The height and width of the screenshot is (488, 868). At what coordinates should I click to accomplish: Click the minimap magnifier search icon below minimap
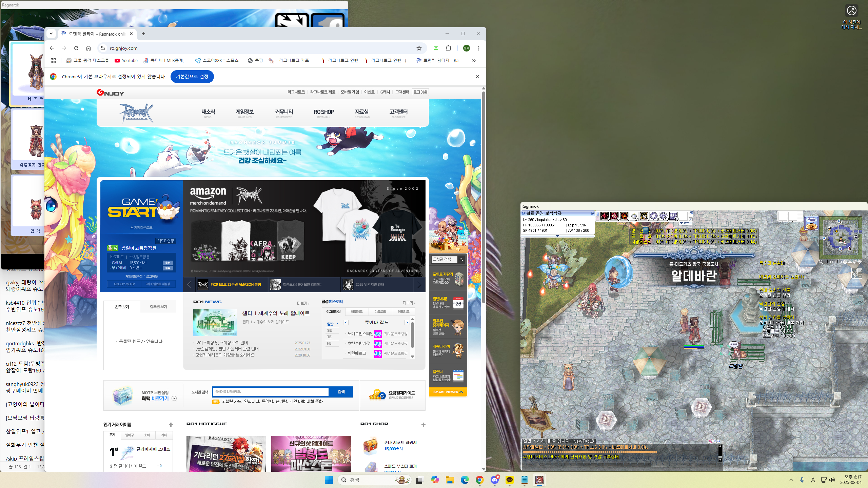click(821, 262)
